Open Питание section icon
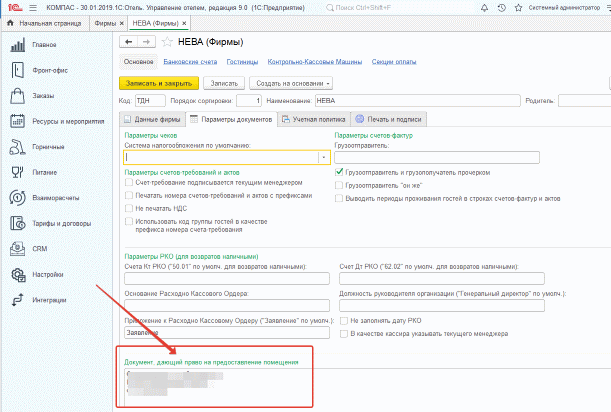 pos(18,172)
